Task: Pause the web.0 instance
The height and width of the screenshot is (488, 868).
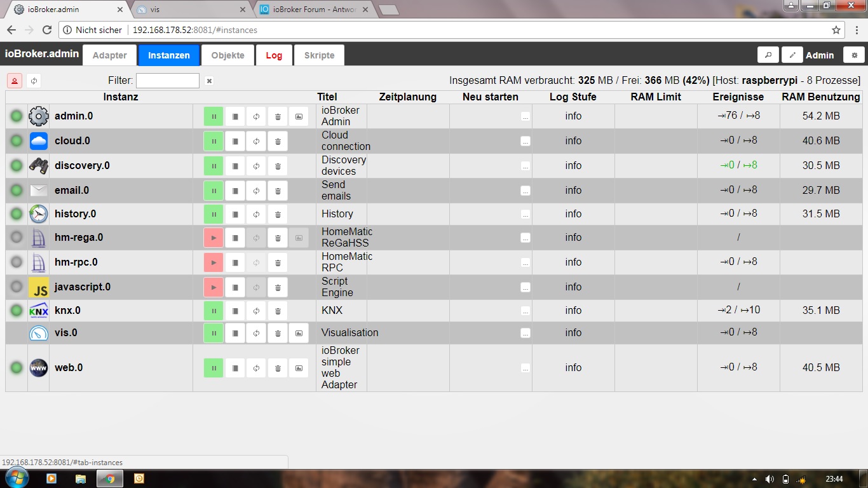Action: tap(214, 368)
